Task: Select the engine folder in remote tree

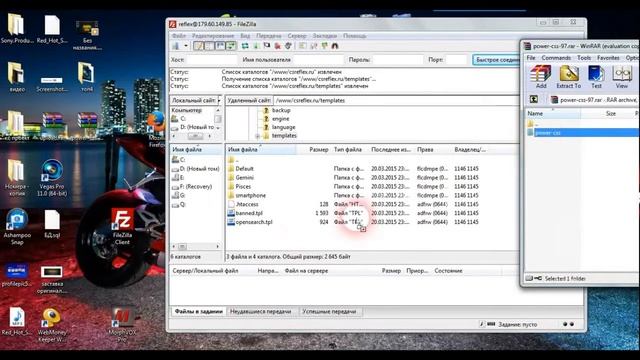Action: click(x=280, y=119)
